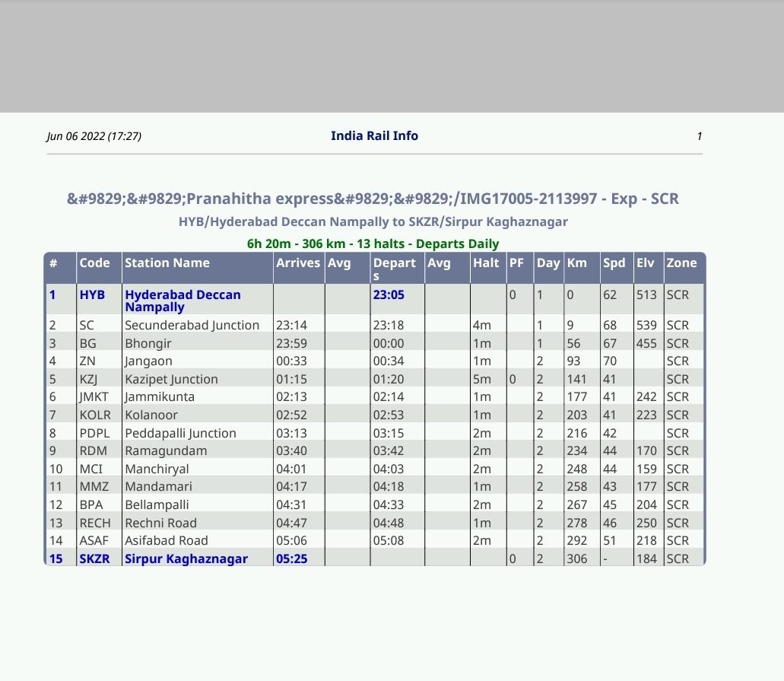Viewport: 784px width, 681px height.
Task: Open the Hyderabad Deccan Nampally station link
Action: point(183,301)
